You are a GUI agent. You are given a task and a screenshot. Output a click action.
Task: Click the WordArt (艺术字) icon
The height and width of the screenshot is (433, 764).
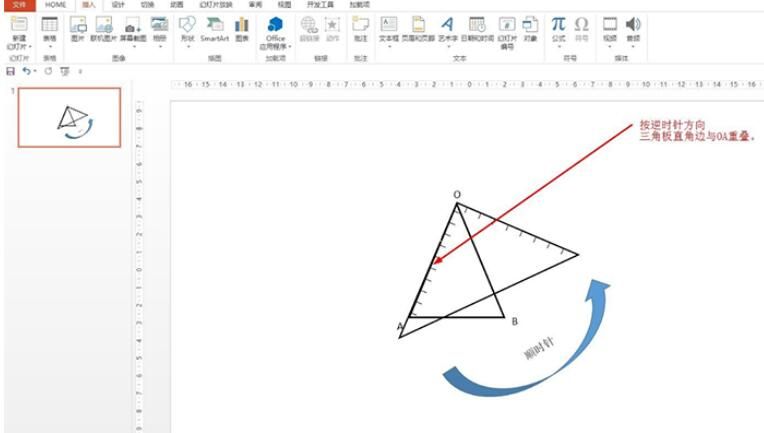[x=447, y=24]
